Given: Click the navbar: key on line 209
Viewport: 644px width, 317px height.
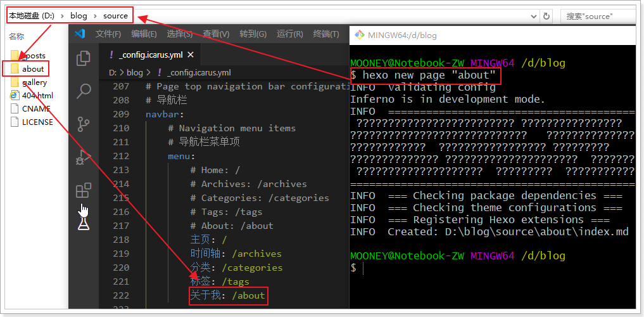Looking at the screenshot, I should coord(164,114).
